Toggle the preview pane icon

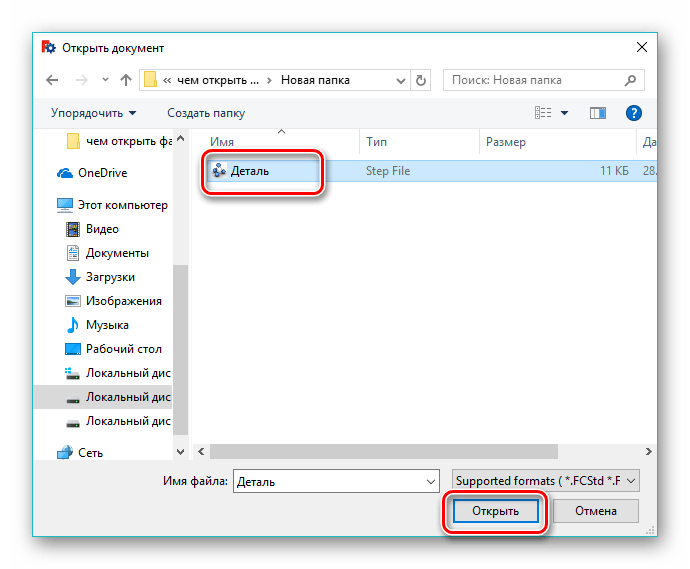coord(598,113)
